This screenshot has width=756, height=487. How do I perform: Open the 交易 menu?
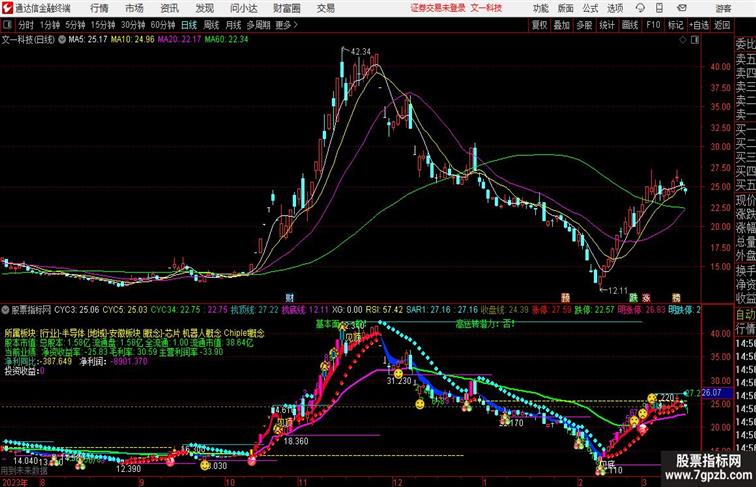(x=326, y=8)
